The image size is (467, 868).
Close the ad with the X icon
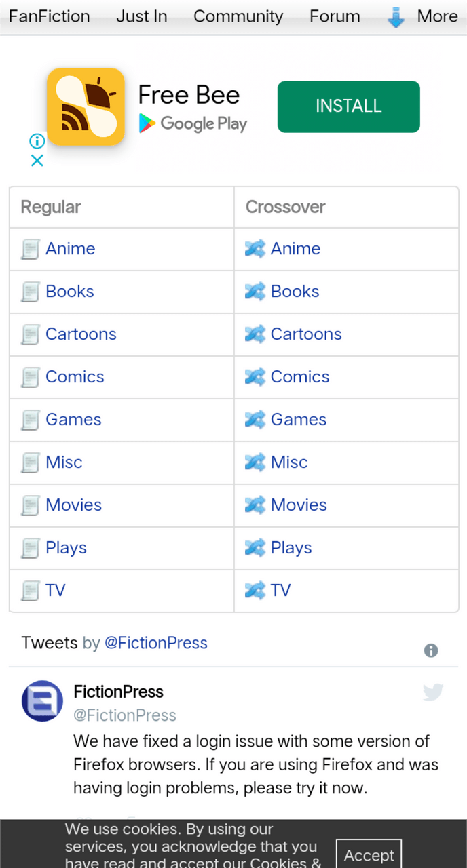(x=37, y=161)
